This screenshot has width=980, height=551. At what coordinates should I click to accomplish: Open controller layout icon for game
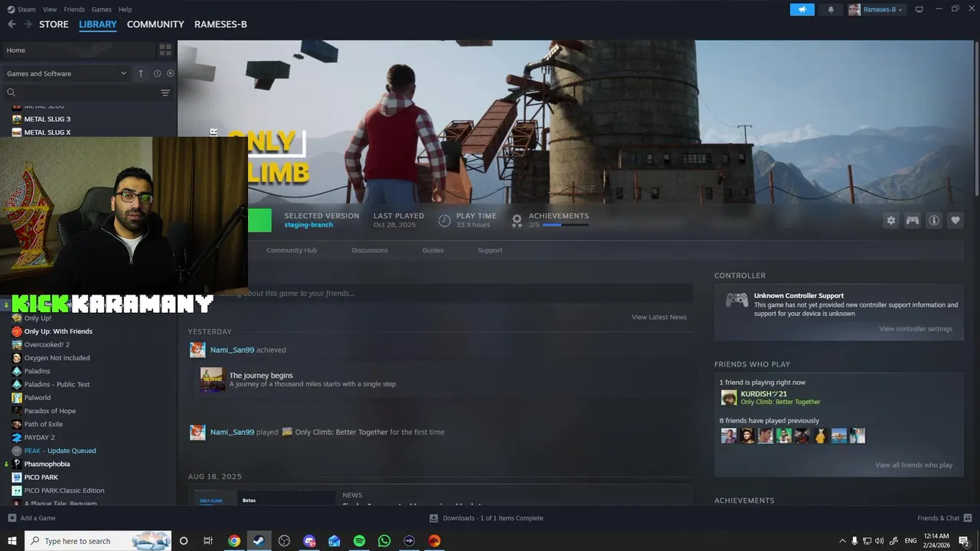[x=913, y=220]
